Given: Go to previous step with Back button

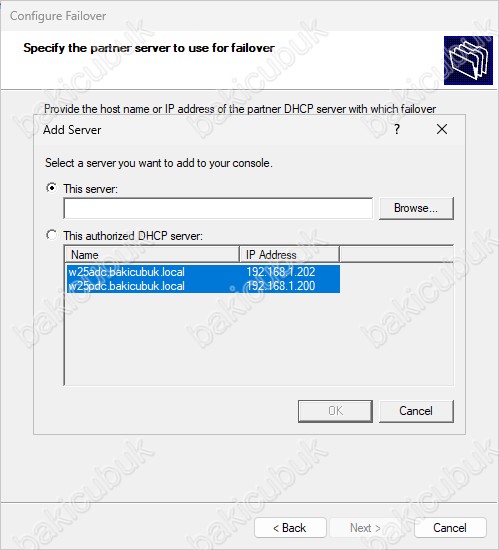Looking at the screenshot, I should 290,528.
